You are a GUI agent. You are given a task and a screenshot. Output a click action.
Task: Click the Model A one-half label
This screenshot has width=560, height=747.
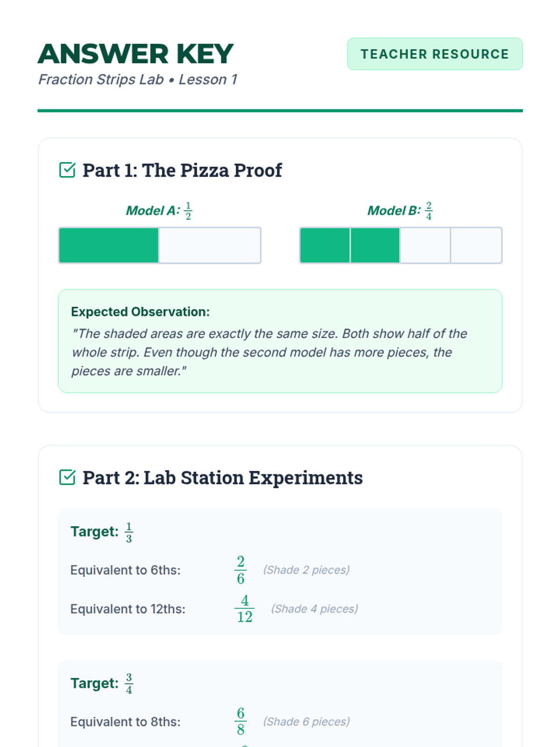tap(159, 211)
